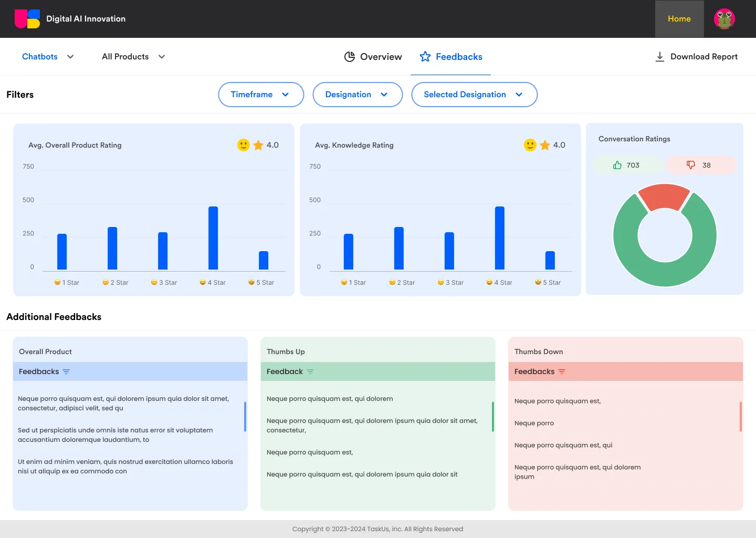This screenshot has height=538, width=756.
Task: Click the Thumbs Down panel red scrollbar
Action: pyautogui.click(x=741, y=417)
